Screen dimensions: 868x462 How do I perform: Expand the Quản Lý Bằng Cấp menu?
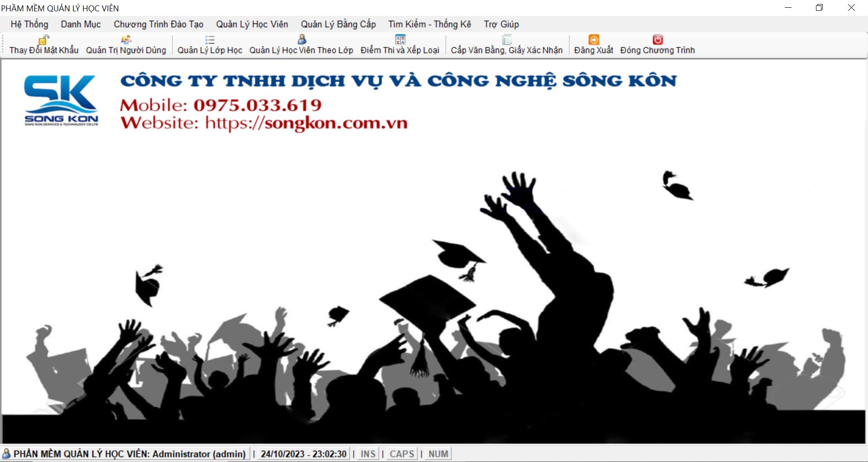tap(338, 24)
